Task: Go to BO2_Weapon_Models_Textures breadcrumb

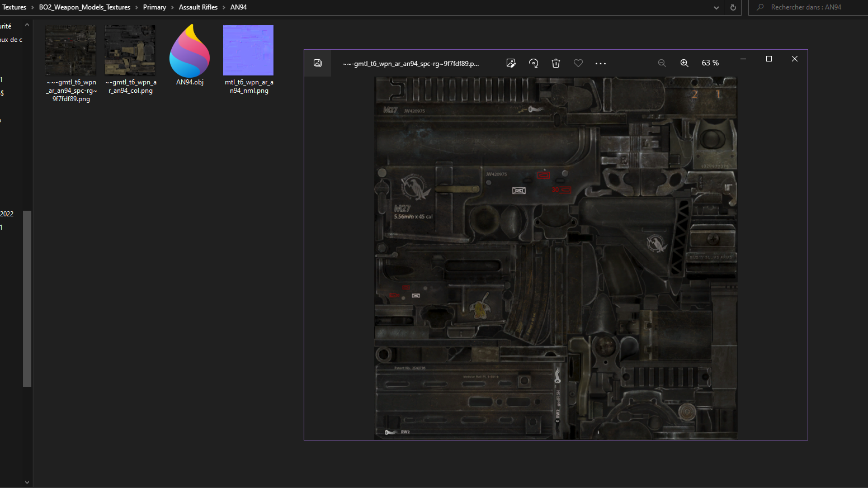Action: click(84, 7)
